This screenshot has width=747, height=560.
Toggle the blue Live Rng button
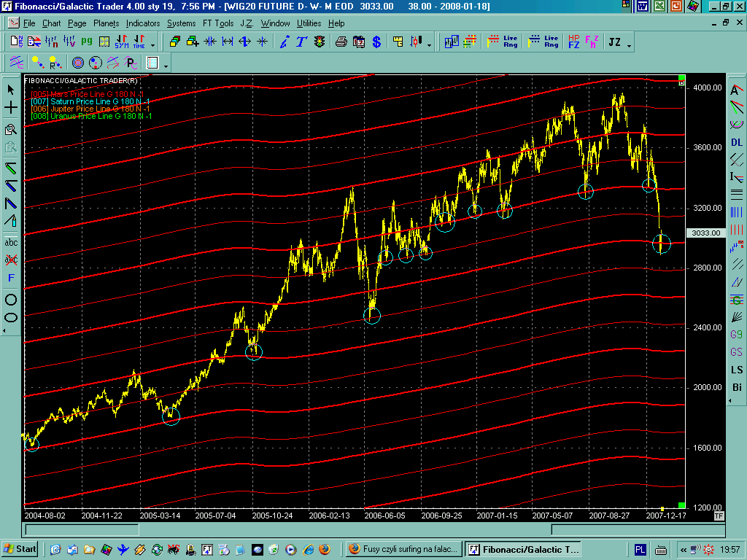coord(543,42)
